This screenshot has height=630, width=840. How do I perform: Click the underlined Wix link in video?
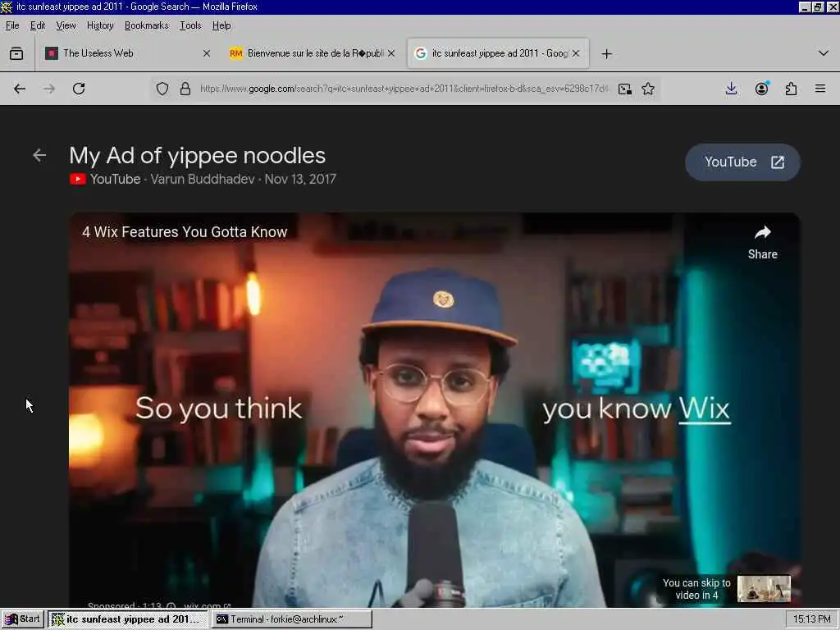[x=704, y=409]
